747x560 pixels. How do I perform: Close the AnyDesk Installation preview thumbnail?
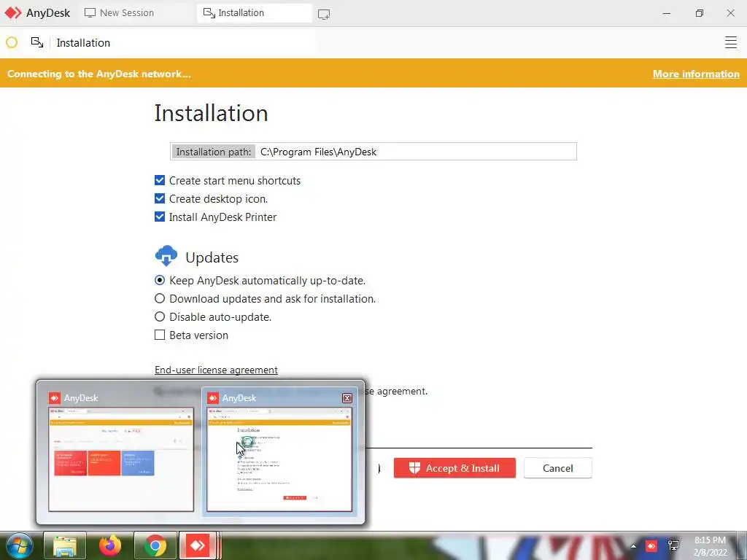(347, 398)
